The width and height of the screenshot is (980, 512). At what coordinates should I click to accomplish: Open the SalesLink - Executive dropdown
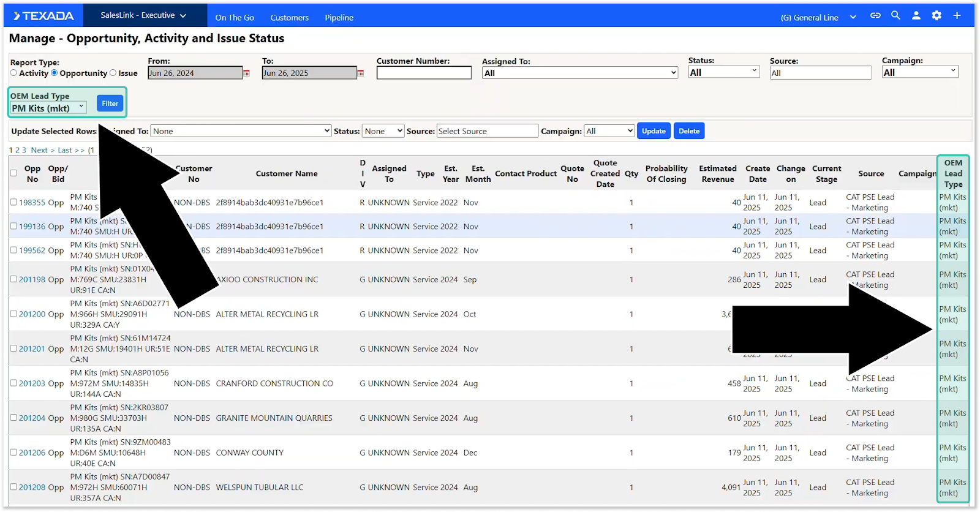pyautogui.click(x=143, y=15)
